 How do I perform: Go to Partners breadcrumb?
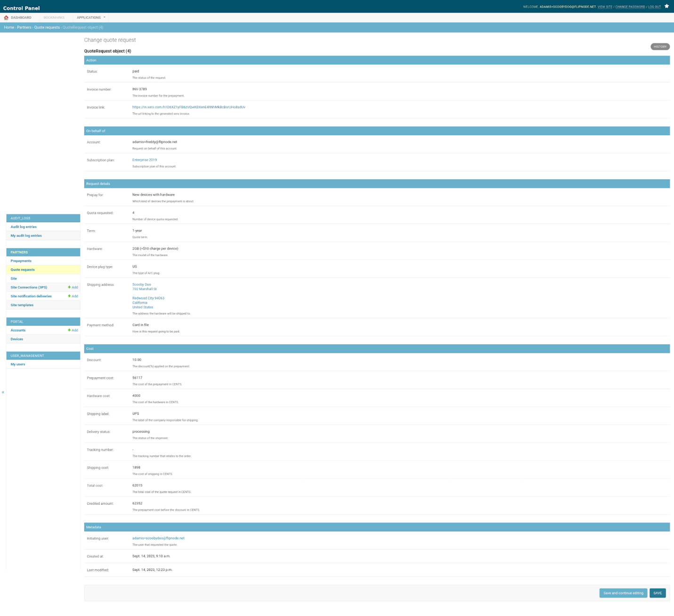click(24, 27)
